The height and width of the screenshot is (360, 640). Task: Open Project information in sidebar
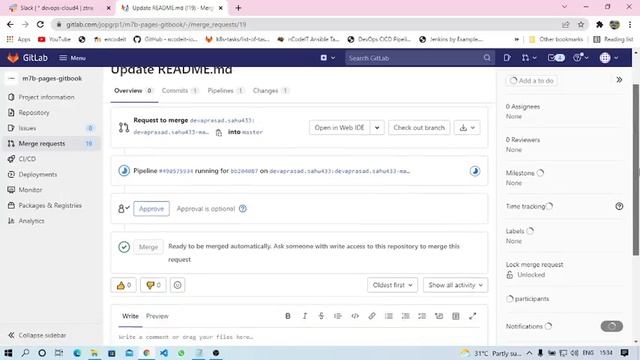click(x=47, y=97)
